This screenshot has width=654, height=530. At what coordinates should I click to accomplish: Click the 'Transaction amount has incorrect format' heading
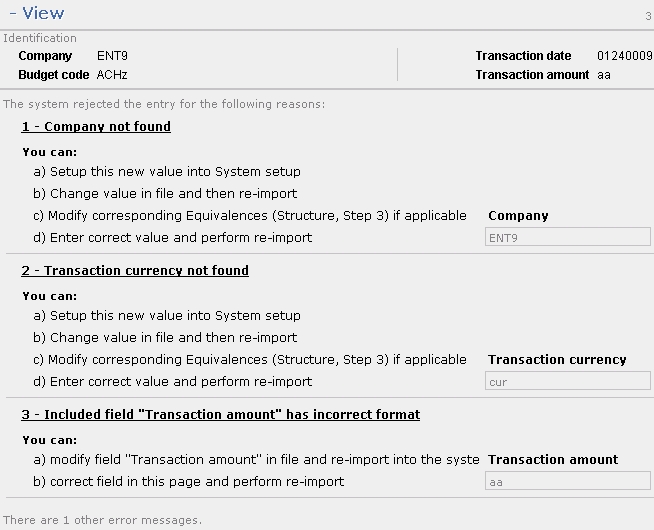pos(221,415)
